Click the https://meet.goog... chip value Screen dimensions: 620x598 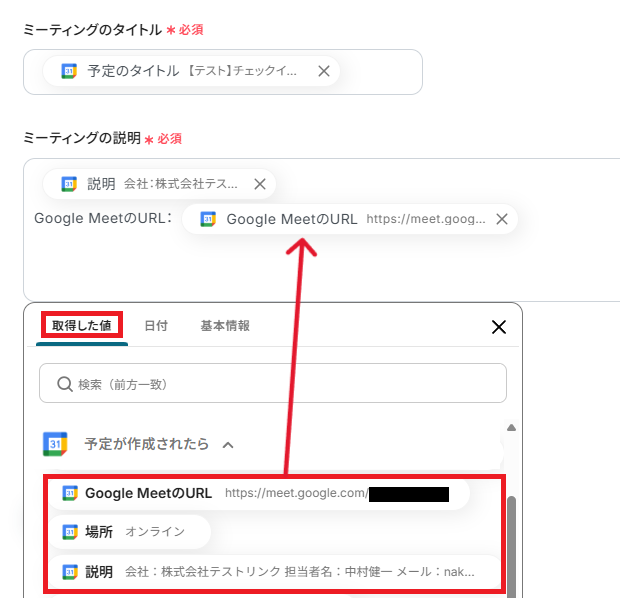click(x=426, y=219)
